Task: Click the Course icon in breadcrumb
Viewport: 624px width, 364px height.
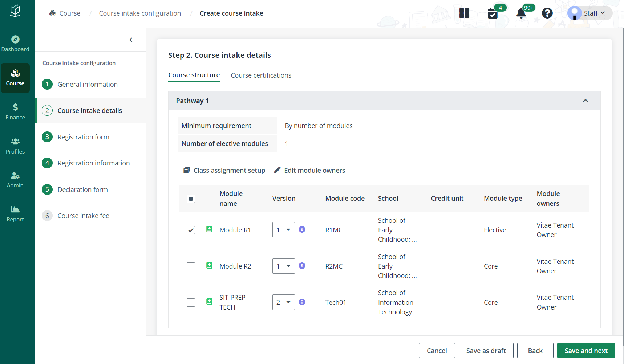Action: [x=53, y=13]
